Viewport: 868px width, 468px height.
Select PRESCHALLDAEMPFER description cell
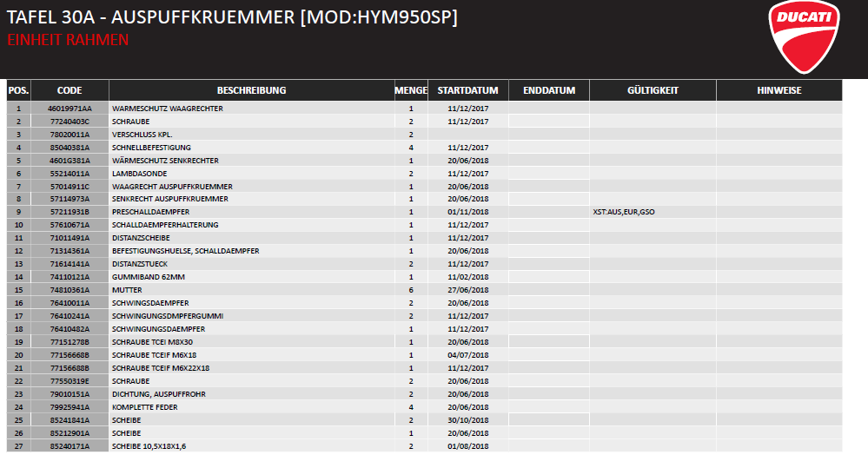151,212
